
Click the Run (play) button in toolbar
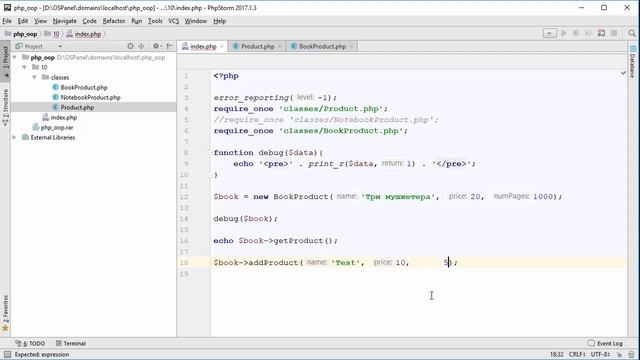click(564, 33)
